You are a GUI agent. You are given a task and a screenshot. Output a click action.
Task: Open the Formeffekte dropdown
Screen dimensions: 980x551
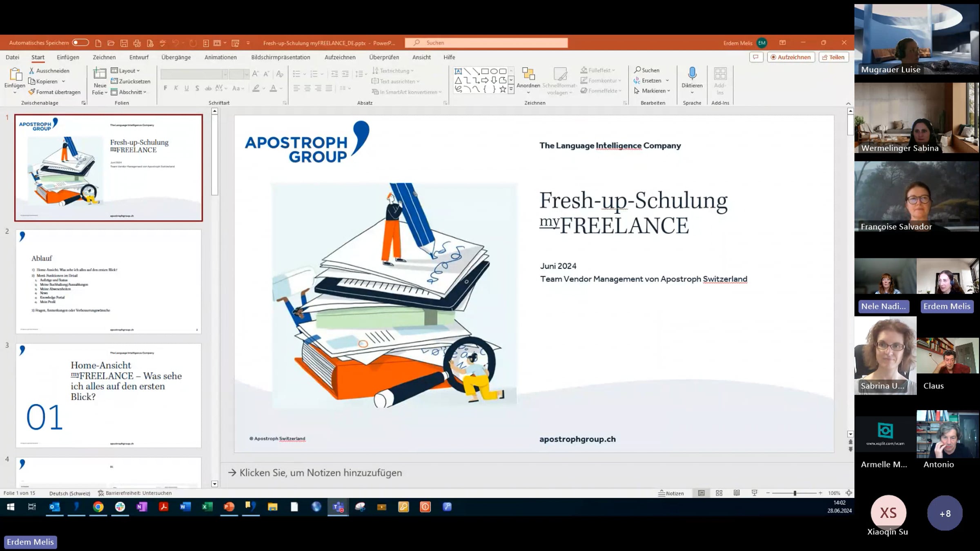(x=601, y=91)
